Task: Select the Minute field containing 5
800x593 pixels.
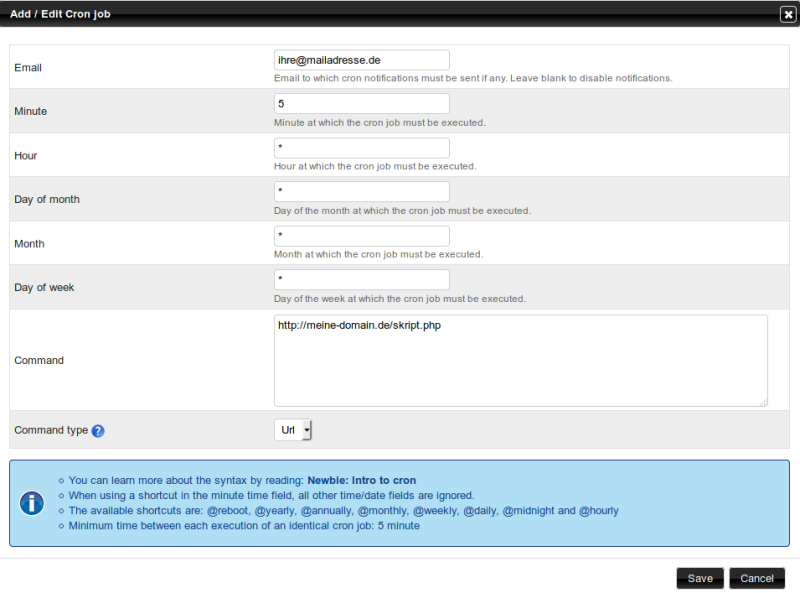Action: coord(361,103)
